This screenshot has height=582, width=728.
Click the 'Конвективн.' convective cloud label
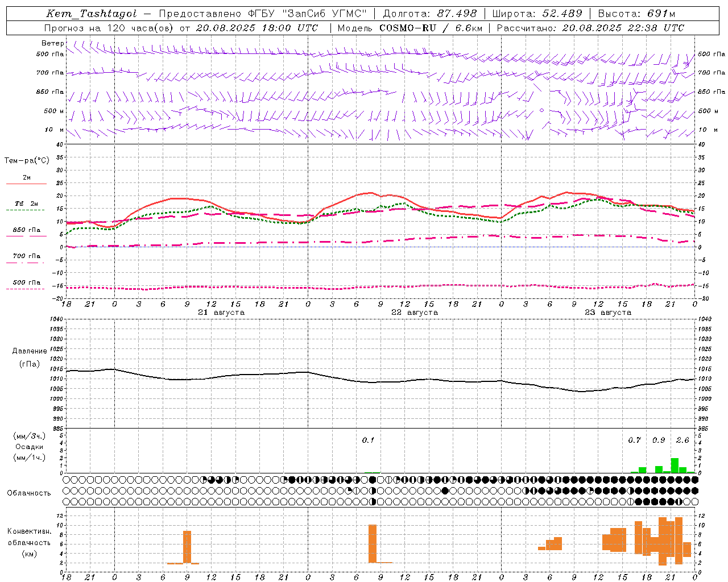point(29,531)
